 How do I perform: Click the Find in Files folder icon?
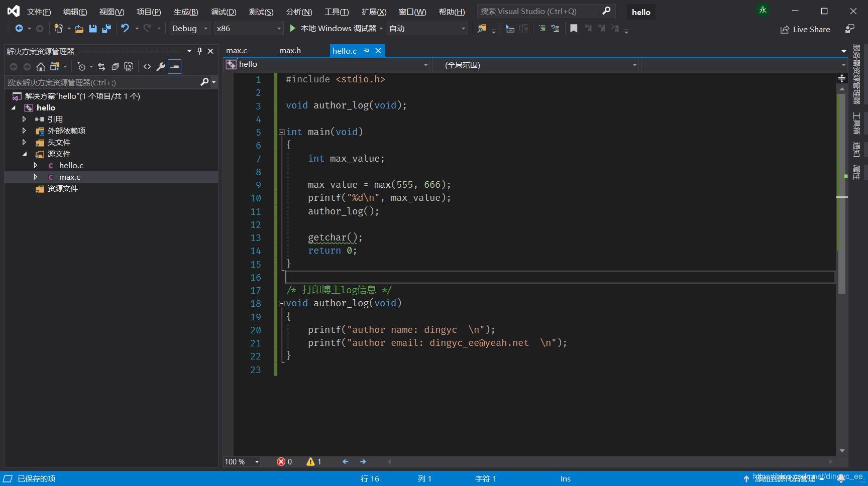482,29
